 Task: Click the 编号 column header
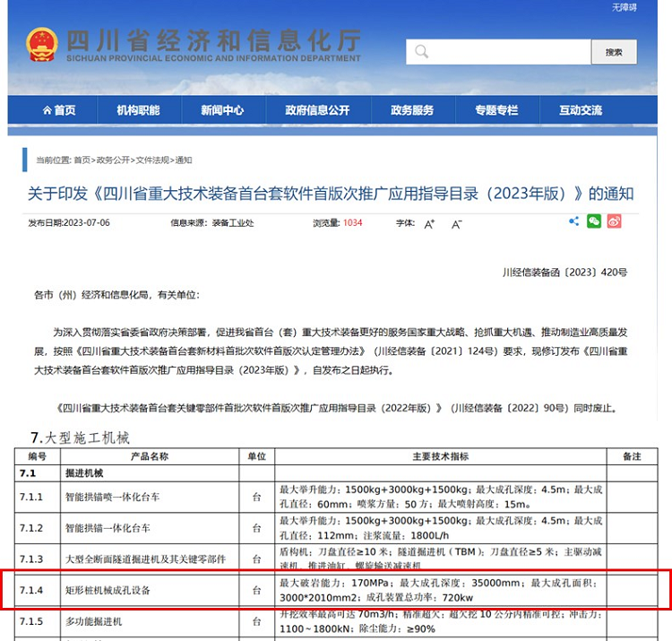(38, 456)
